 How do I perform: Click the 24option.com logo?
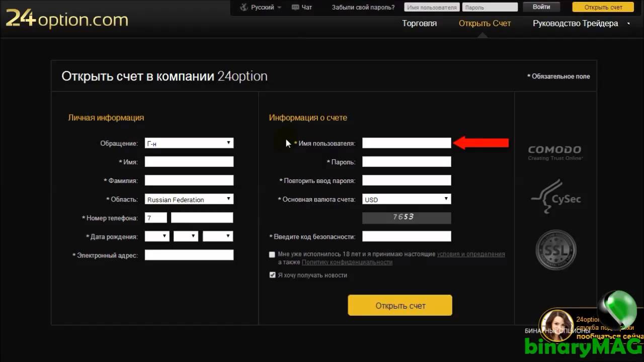tap(67, 19)
